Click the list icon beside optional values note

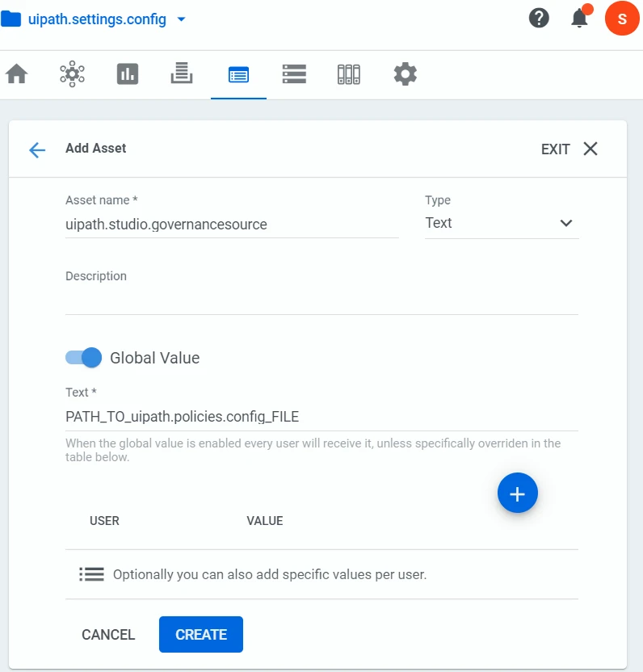[x=92, y=574]
